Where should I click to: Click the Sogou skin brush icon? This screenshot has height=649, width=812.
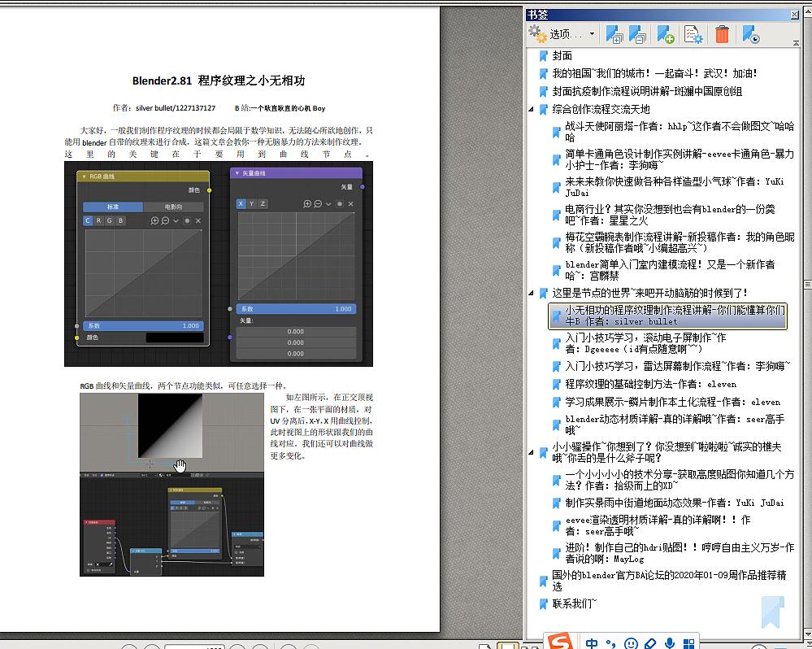click(x=650, y=644)
